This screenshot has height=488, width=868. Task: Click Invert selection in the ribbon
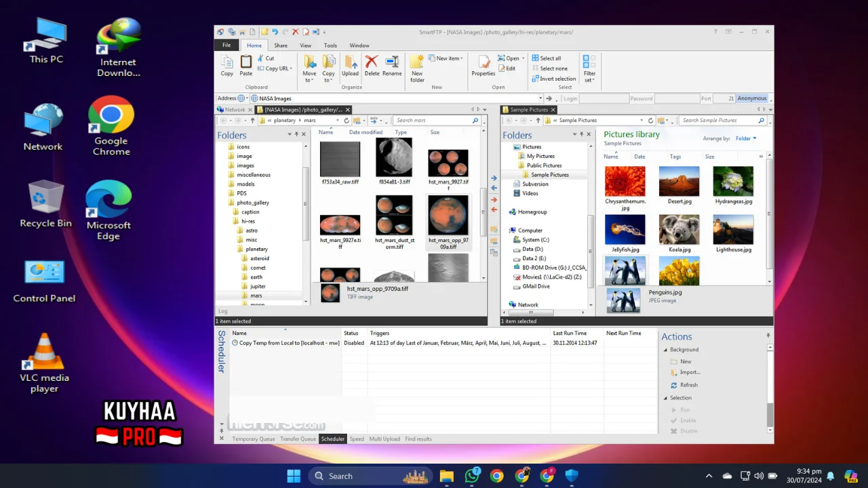point(553,79)
